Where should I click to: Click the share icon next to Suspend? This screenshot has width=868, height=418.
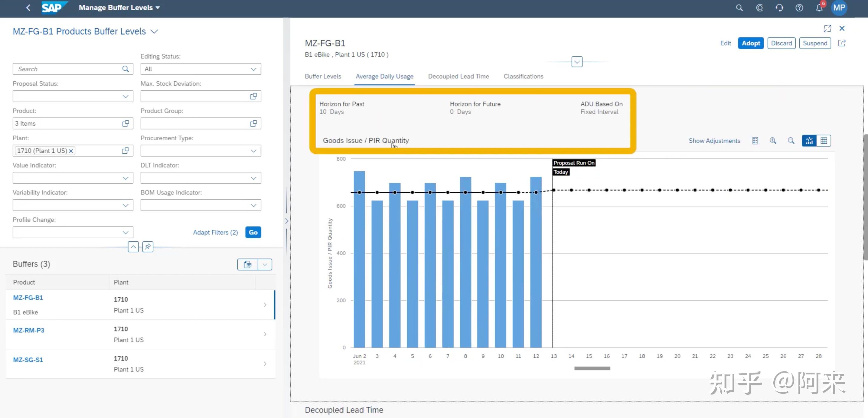[x=842, y=43]
